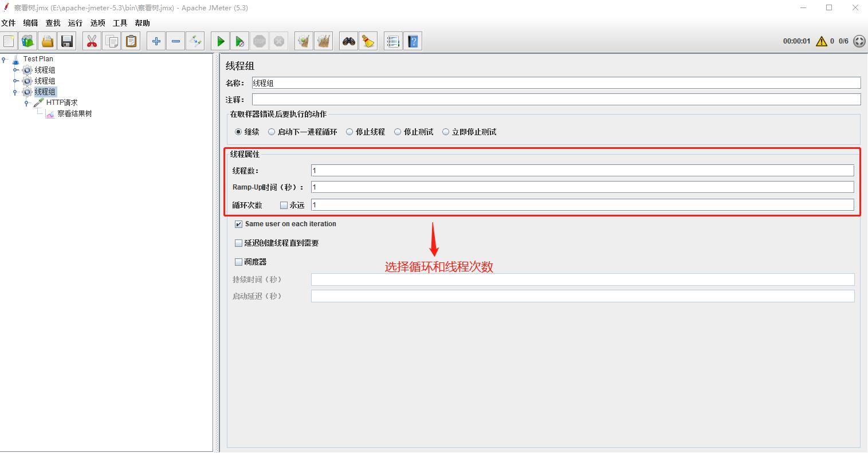868x453 pixels.
Task: Click the 循环次数 loop count field
Action: [x=583, y=204]
